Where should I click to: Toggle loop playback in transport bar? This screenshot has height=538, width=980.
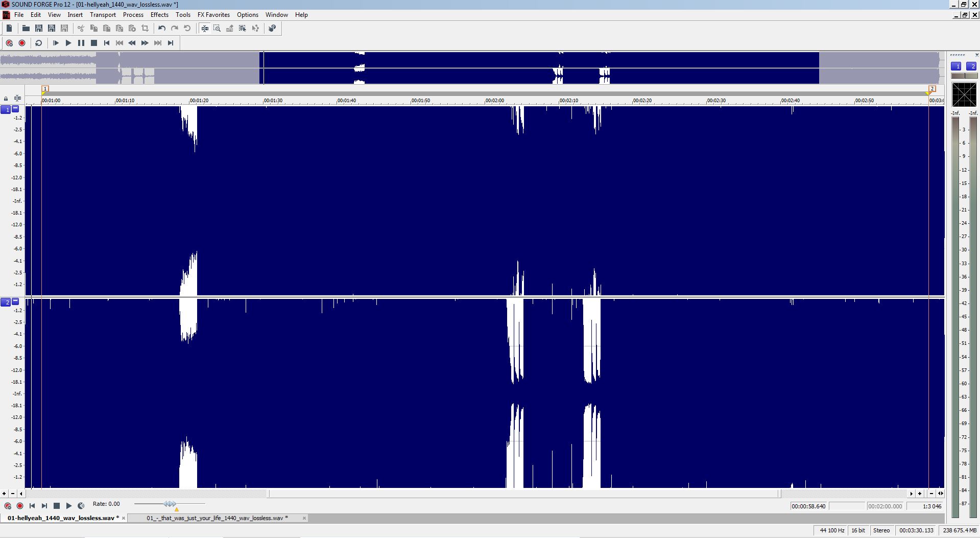(x=38, y=43)
